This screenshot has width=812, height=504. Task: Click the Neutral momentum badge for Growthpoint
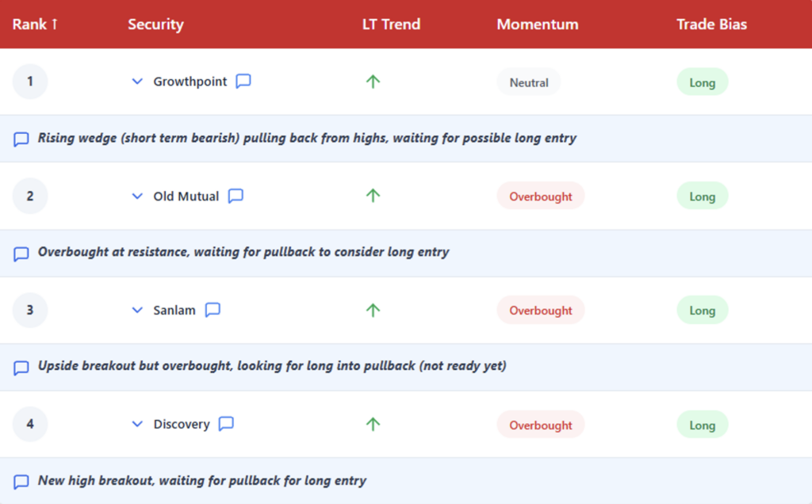[x=528, y=82]
